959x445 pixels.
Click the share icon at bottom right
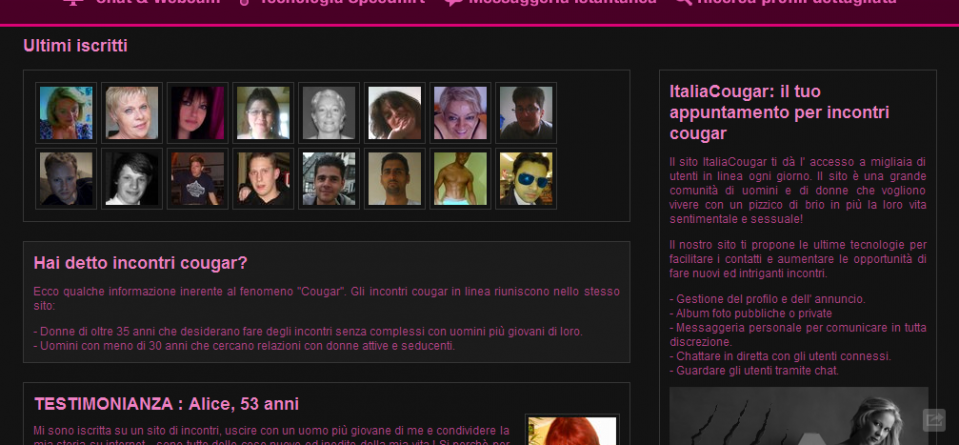pos(933,420)
